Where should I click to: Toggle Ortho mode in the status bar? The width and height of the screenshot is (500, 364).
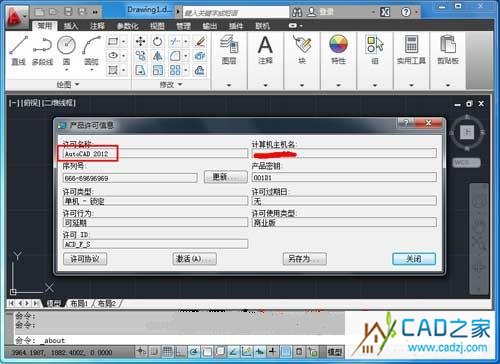pos(180,351)
